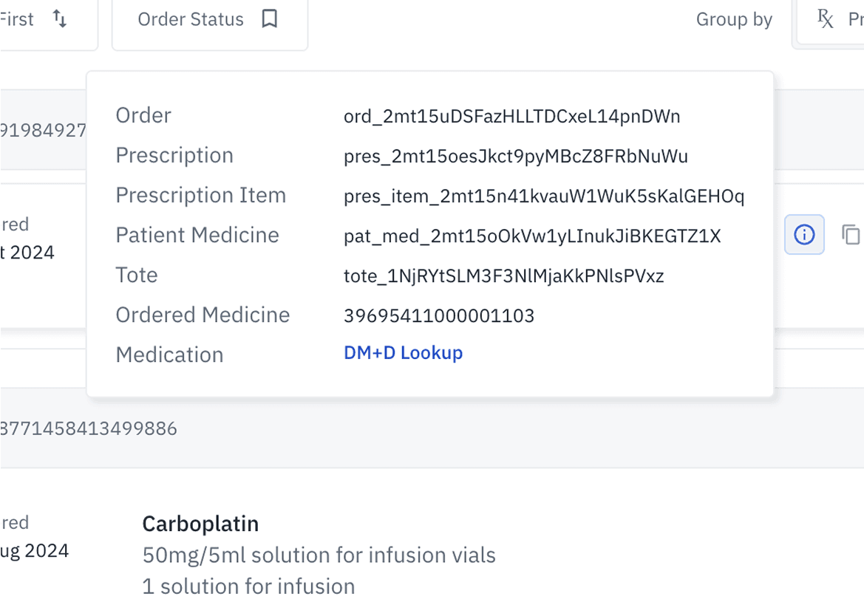Click the tote ID value

pos(503,276)
